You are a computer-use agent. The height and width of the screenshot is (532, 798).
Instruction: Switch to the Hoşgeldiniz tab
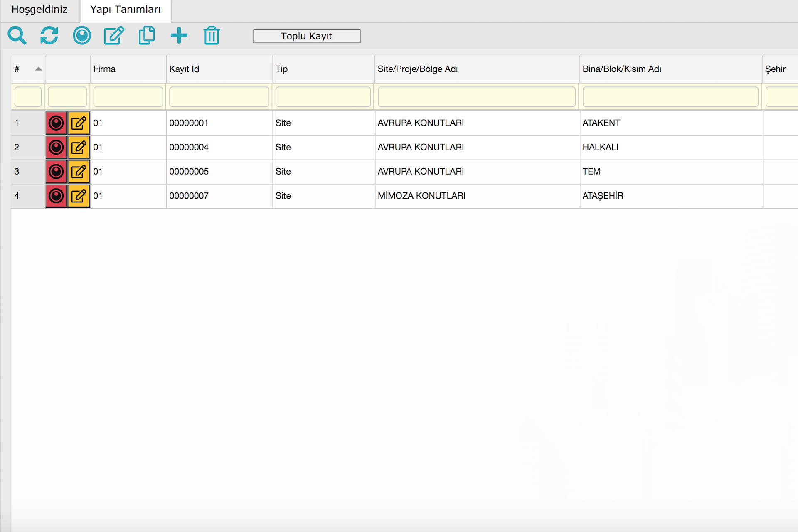point(39,10)
